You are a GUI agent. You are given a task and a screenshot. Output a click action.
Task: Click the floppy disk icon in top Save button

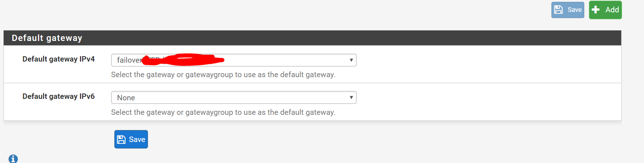tap(558, 10)
